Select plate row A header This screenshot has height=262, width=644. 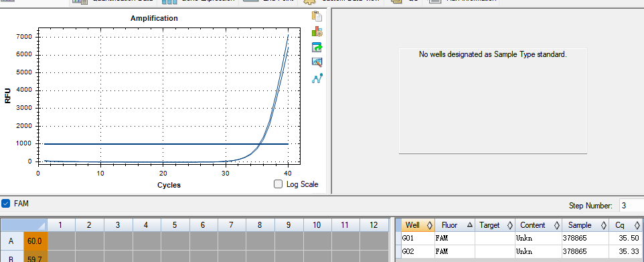12,241
